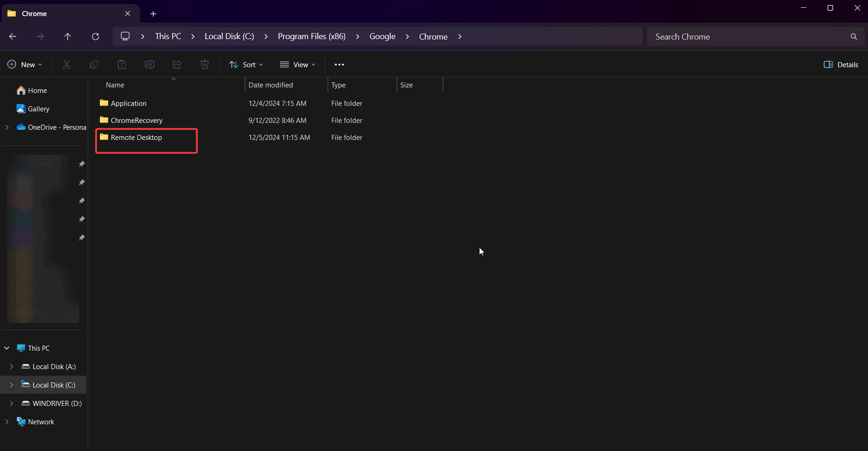868x451 pixels.
Task: Click the Copy icon in toolbar
Action: [x=94, y=64]
